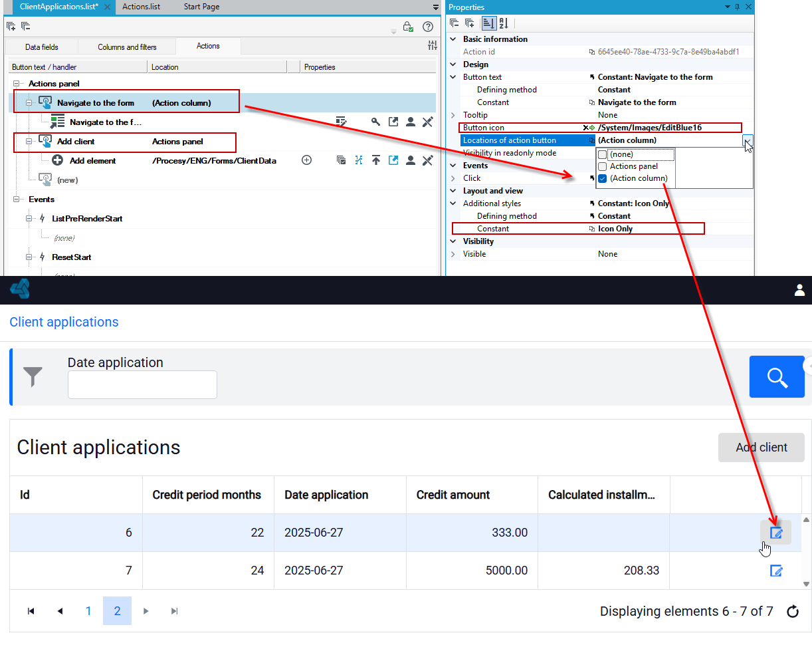Screen dimensions: 812x653
Task: Click the blue search magnifier button
Action: (x=777, y=377)
